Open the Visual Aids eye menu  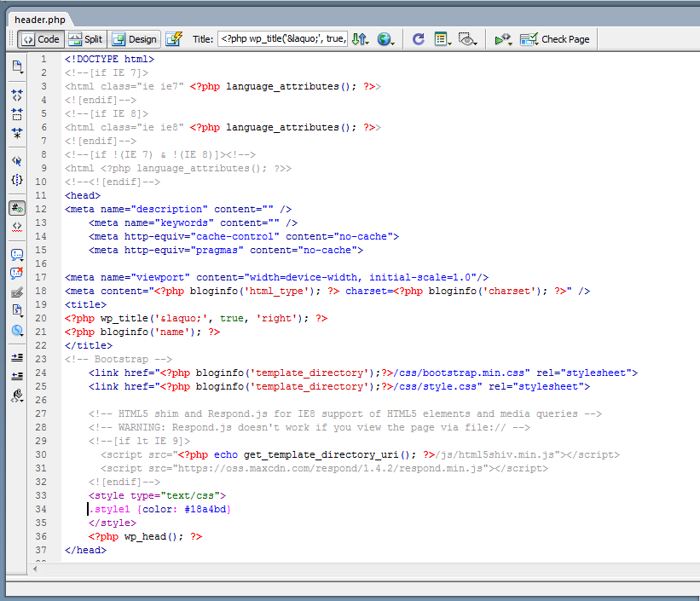[x=467, y=39]
